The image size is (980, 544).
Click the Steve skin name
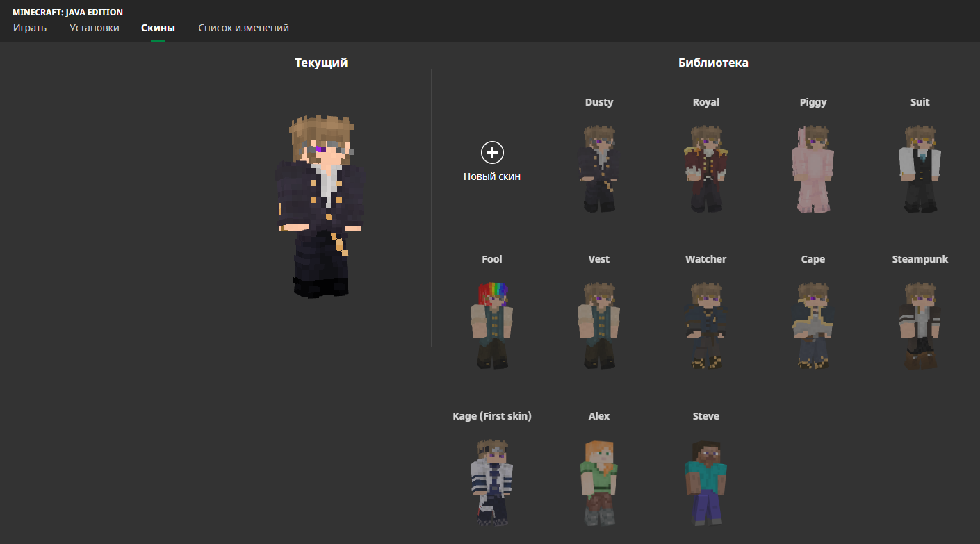coord(705,416)
